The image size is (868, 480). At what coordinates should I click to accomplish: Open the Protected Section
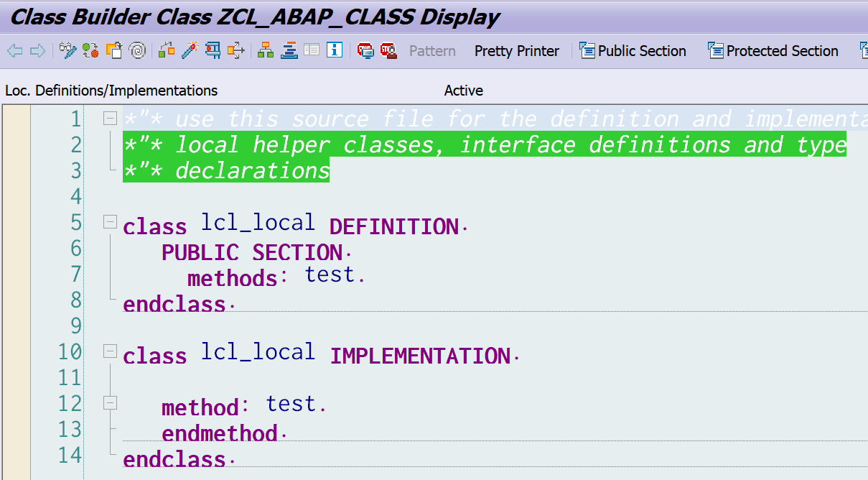coord(774,51)
